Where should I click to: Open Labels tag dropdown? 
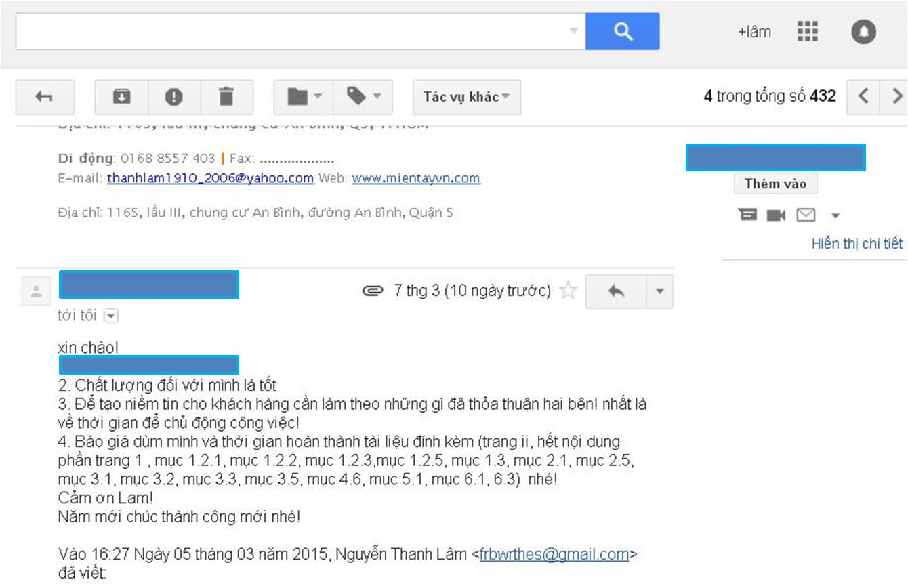pos(363,97)
